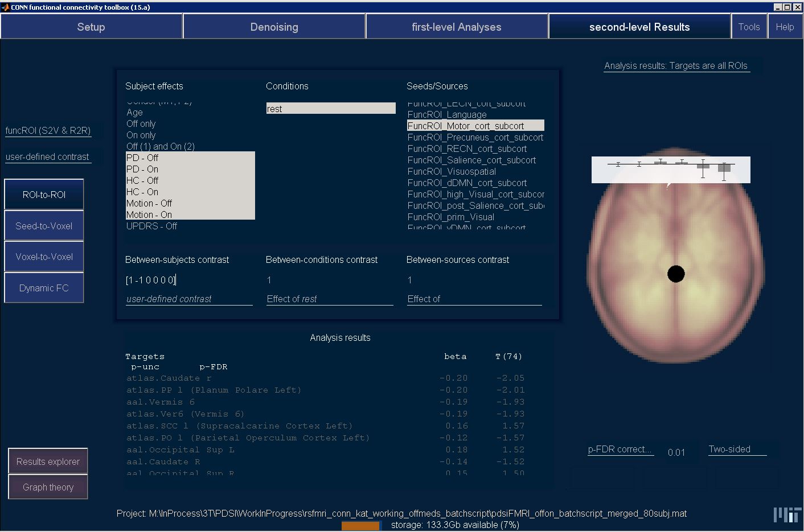Select Voxel-to-Voxel analysis button
This screenshot has height=532, width=804.
click(44, 257)
